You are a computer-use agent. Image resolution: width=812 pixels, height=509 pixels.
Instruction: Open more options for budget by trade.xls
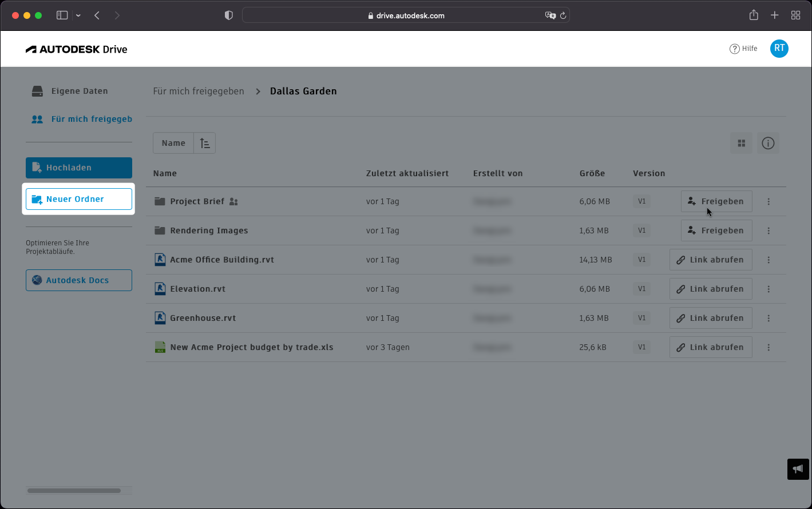[769, 347]
